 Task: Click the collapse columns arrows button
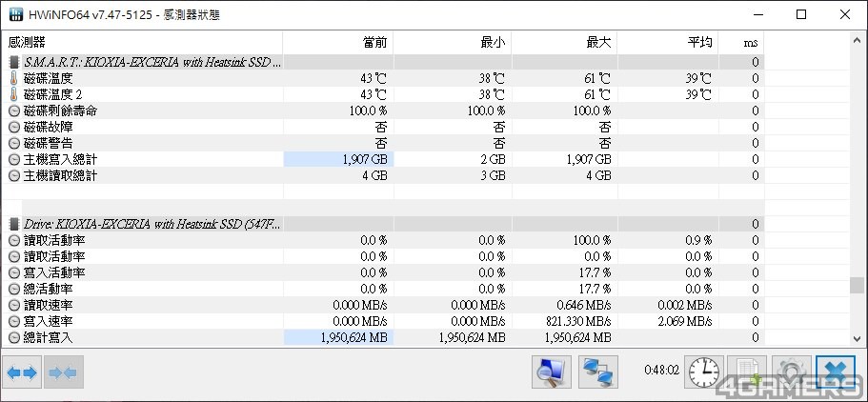(63, 372)
